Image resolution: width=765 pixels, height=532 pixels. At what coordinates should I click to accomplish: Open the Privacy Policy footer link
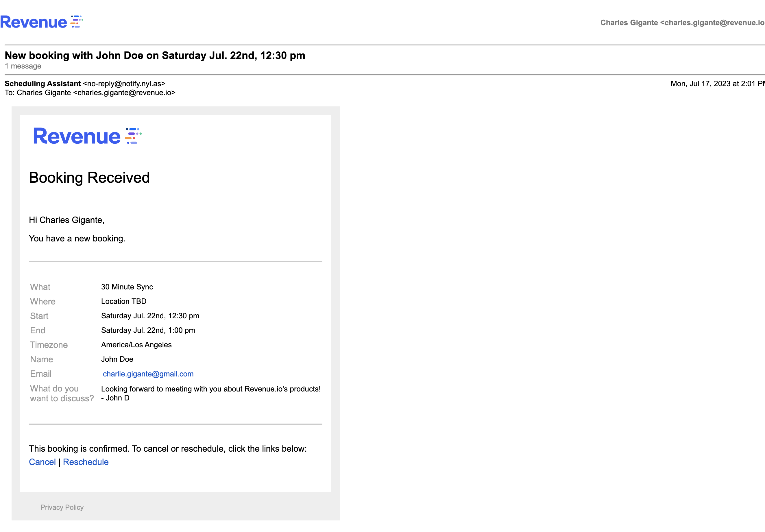pos(62,507)
